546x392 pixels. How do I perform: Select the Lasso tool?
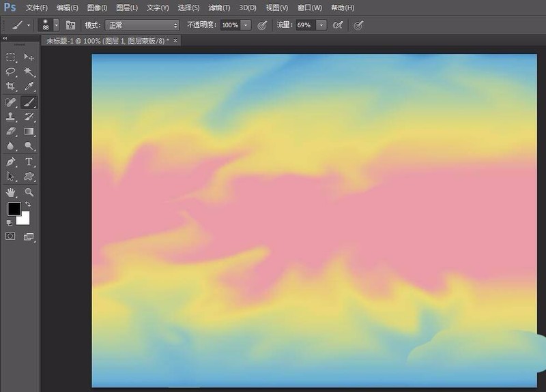pos(11,72)
